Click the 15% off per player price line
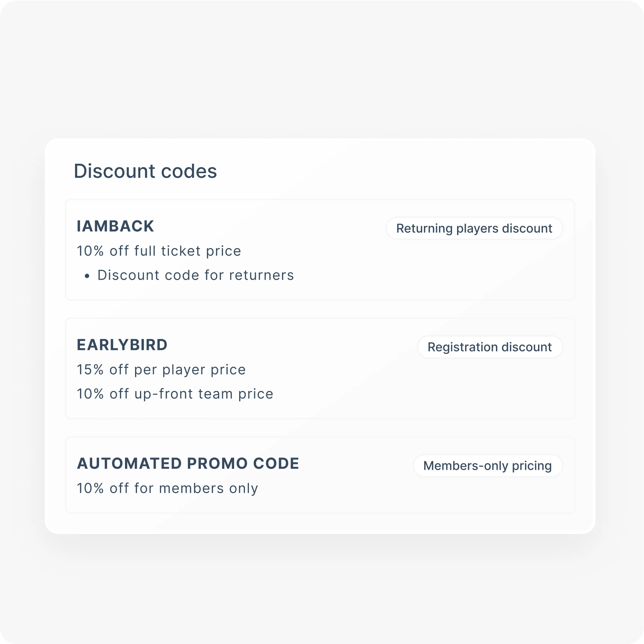 coord(161,370)
